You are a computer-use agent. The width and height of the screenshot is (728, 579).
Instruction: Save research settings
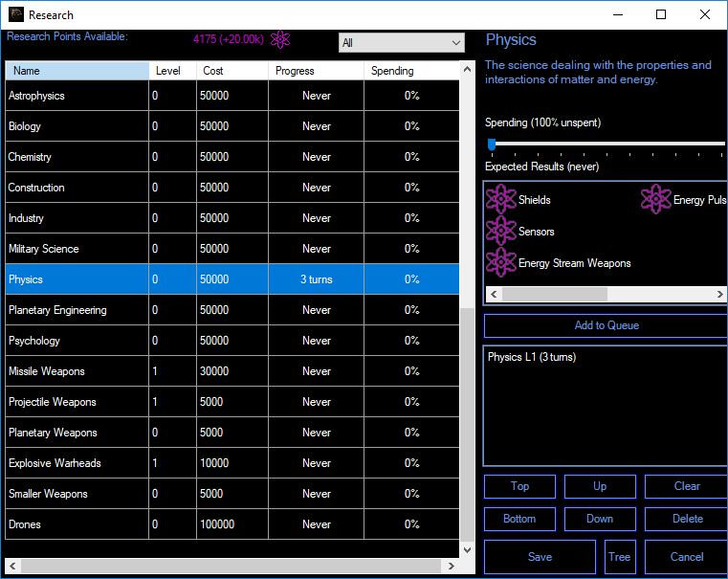(x=540, y=557)
